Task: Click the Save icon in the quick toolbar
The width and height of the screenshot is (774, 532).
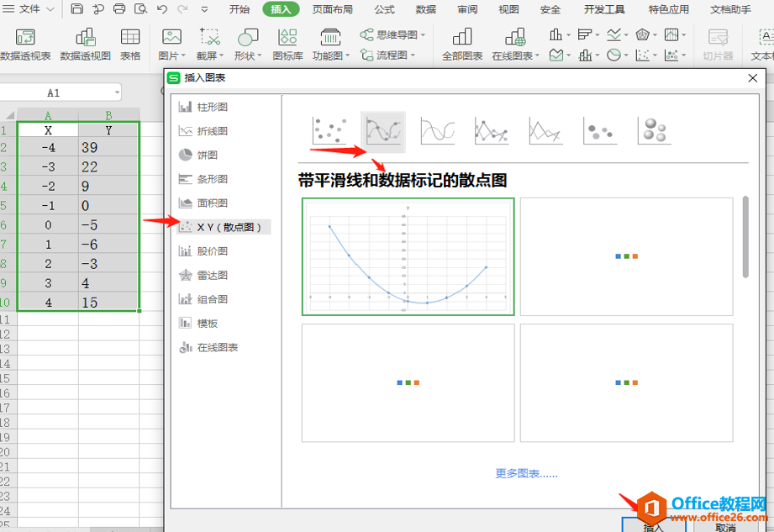Action: tap(76, 8)
